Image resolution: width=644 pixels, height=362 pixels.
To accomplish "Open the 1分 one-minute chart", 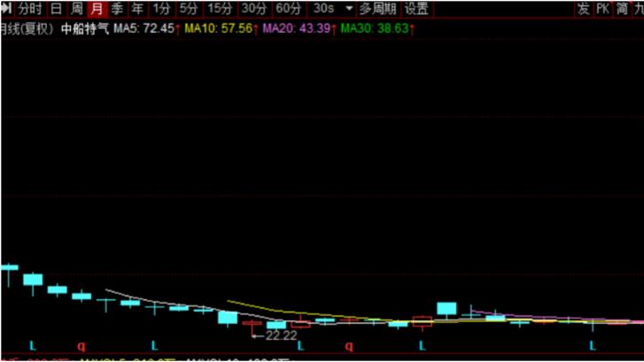I will (161, 9).
